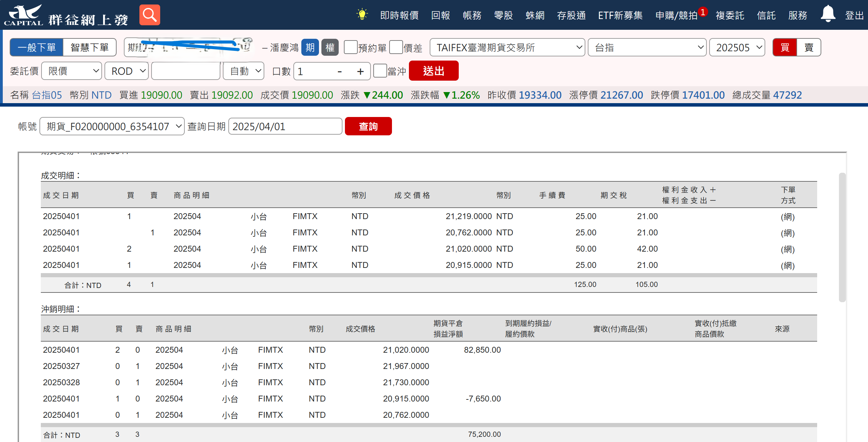The width and height of the screenshot is (868, 442).
Task: Decrease quantity with the minus button
Action: pos(339,71)
